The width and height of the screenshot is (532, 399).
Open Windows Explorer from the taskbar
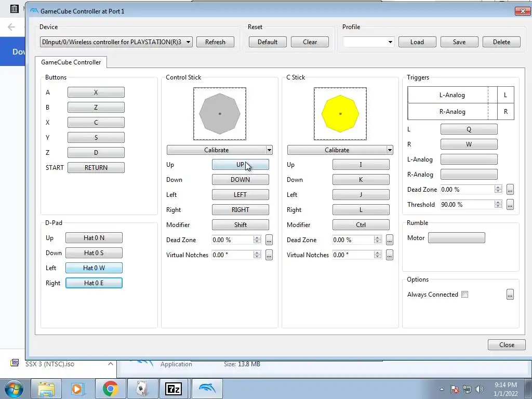(x=46, y=389)
